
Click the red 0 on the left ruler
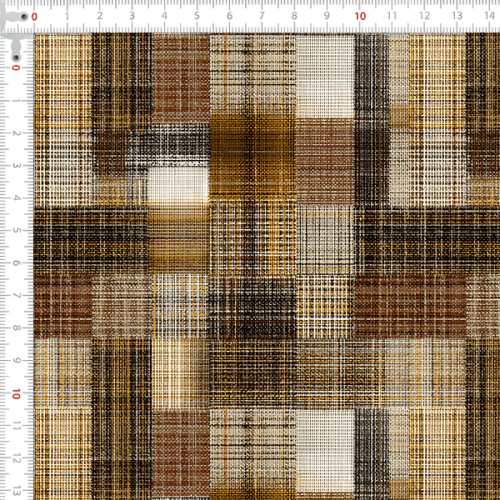click(x=16, y=68)
